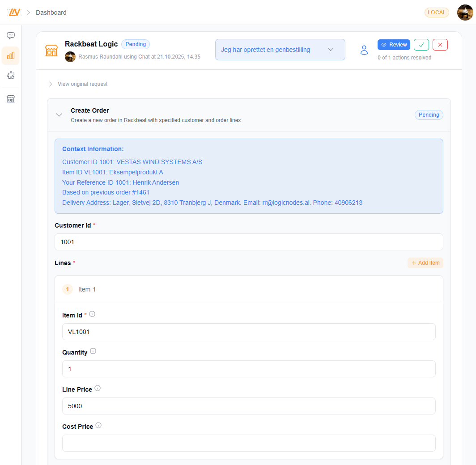Click the Review button
This screenshot has width=476, height=465.
pyautogui.click(x=394, y=45)
